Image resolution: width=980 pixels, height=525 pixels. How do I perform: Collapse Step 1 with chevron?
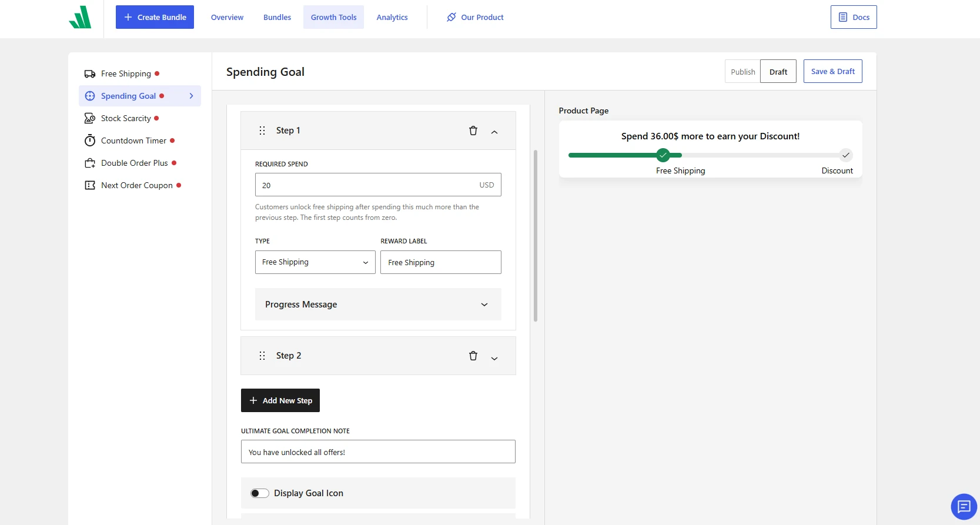[494, 132]
